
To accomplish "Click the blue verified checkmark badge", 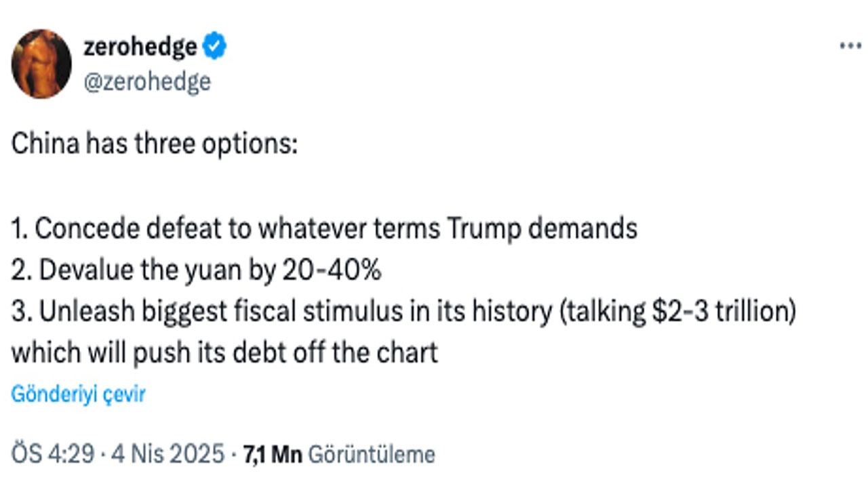I will click(216, 47).
